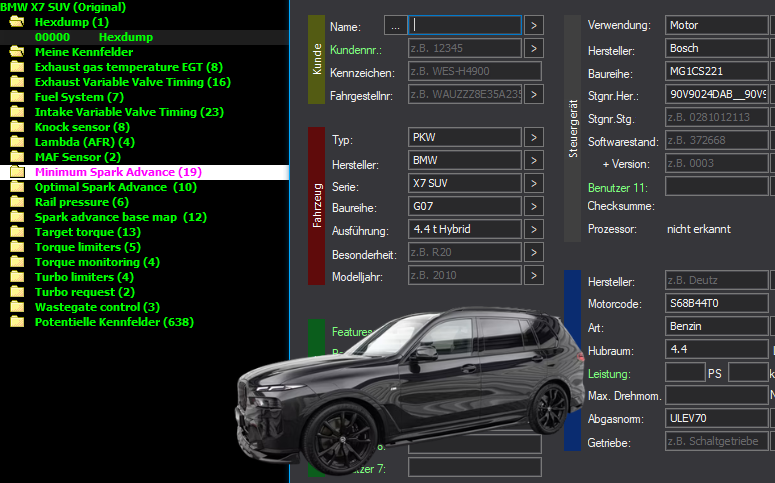Click the Meine Kennfelder folder icon
This screenshot has height=483, width=775.
(17, 51)
